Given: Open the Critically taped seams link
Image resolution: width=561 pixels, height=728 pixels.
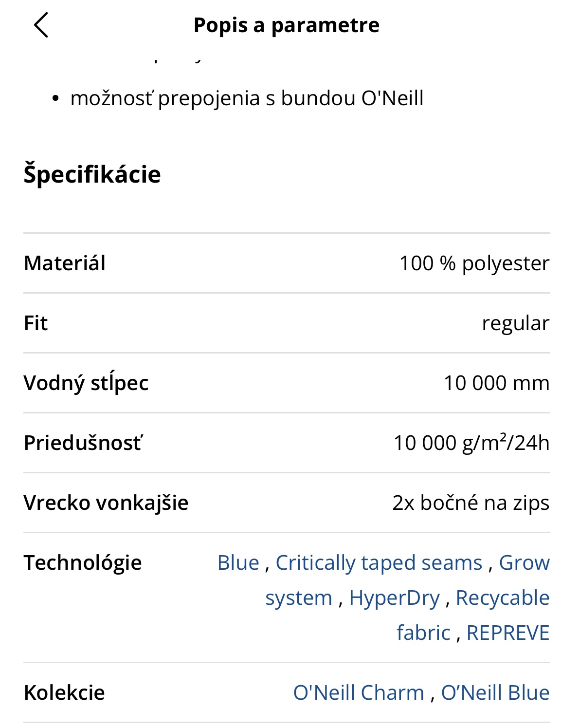Looking at the screenshot, I should (x=379, y=562).
